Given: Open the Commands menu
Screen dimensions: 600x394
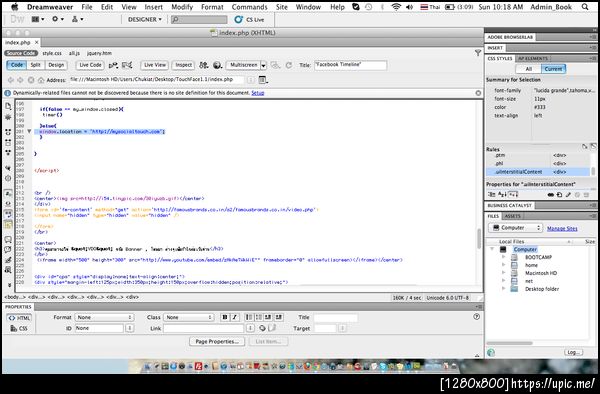Looking at the screenshot, I should tap(249, 7).
